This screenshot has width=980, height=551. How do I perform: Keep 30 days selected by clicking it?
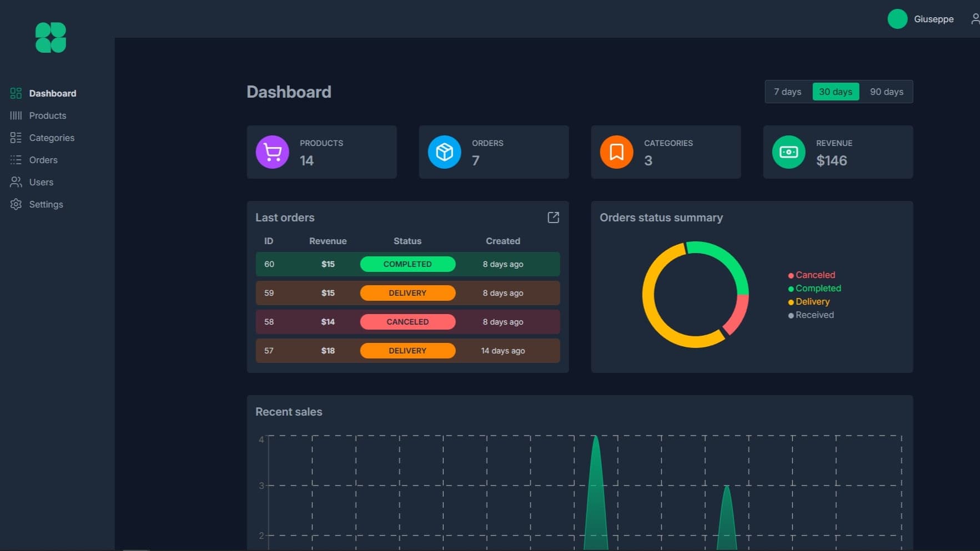836,92
